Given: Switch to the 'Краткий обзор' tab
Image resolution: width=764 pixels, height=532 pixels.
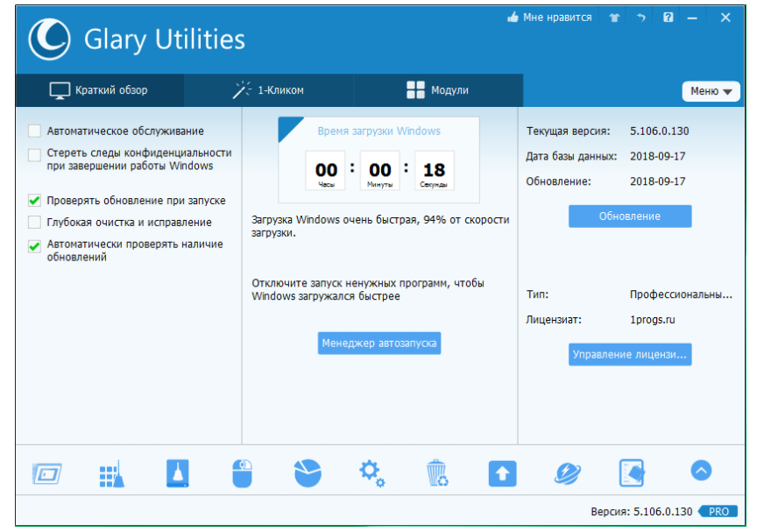Looking at the screenshot, I should [x=99, y=90].
